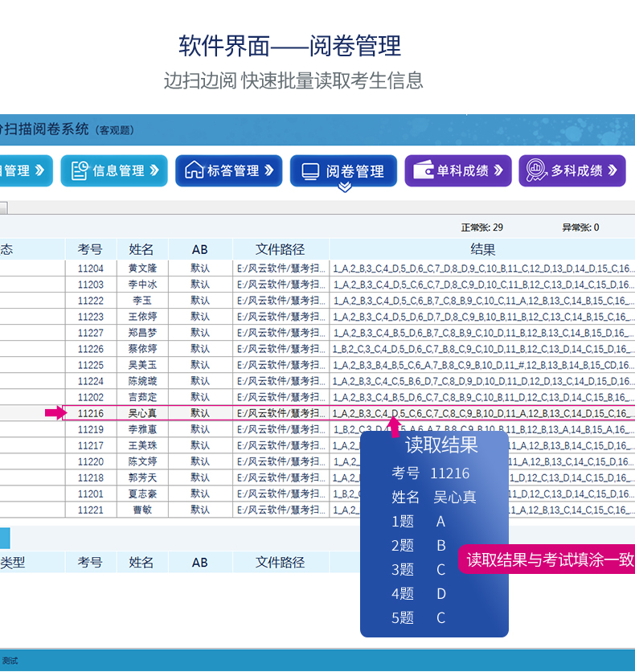The image size is (635, 672).
Task: Click the house icon on 标答管理 button
Action: (195, 170)
